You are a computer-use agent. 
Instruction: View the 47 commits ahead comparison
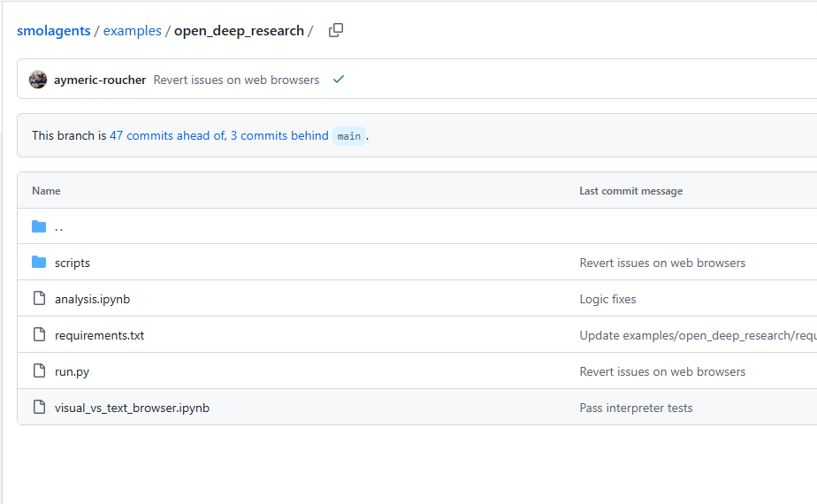tap(166, 135)
